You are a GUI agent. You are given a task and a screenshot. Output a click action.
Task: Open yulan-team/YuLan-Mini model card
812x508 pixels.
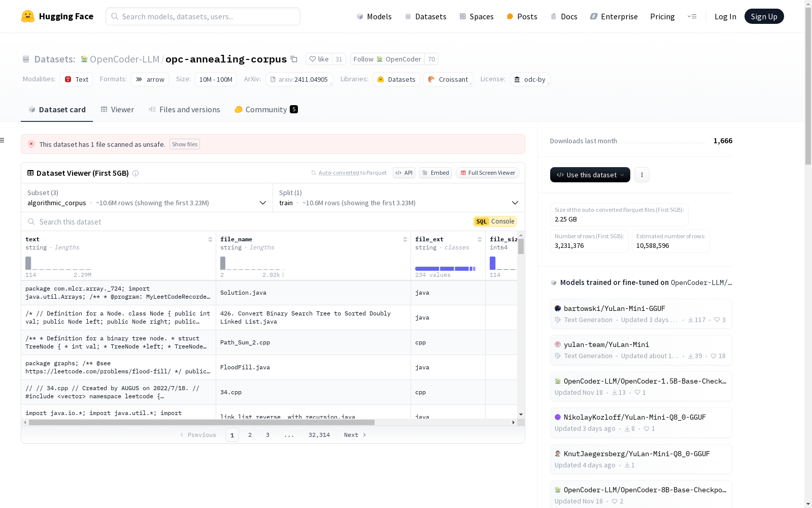(x=641, y=350)
